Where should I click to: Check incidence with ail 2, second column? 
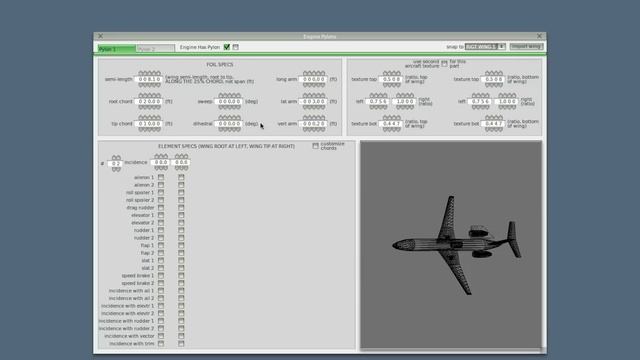click(181, 298)
